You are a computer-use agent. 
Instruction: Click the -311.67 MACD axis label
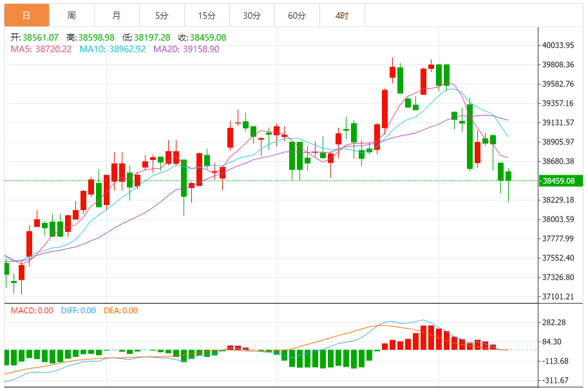[556, 380]
